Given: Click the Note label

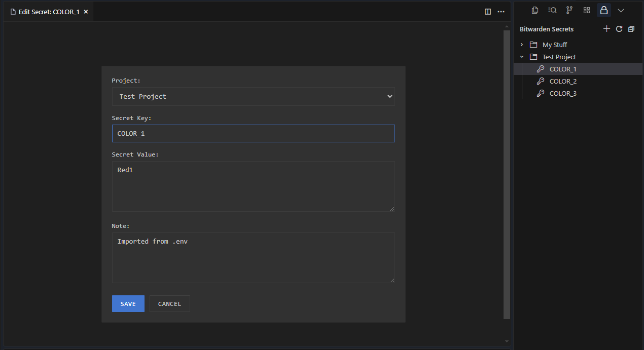Looking at the screenshot, I should tap(121, 226).
